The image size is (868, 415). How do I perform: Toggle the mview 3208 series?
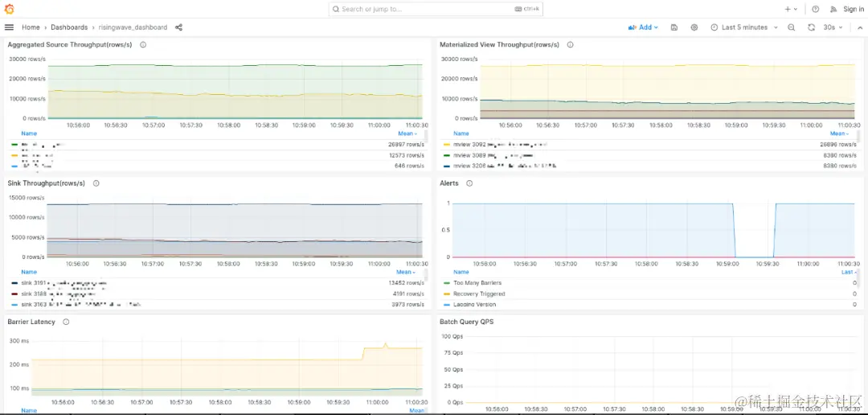coord(504,166)
